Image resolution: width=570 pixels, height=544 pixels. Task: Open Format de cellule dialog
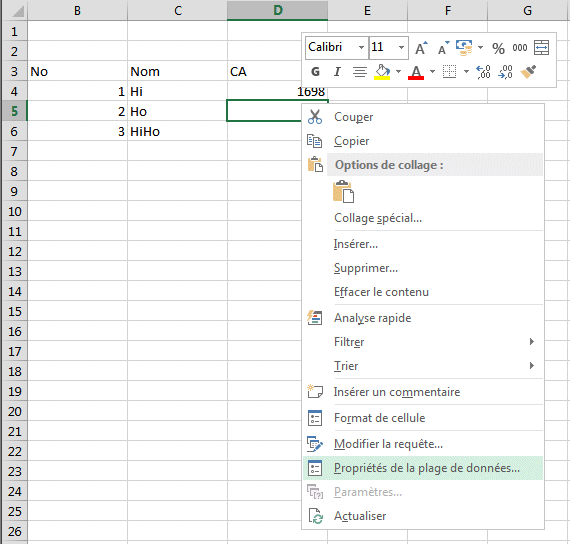coord(423,418)
